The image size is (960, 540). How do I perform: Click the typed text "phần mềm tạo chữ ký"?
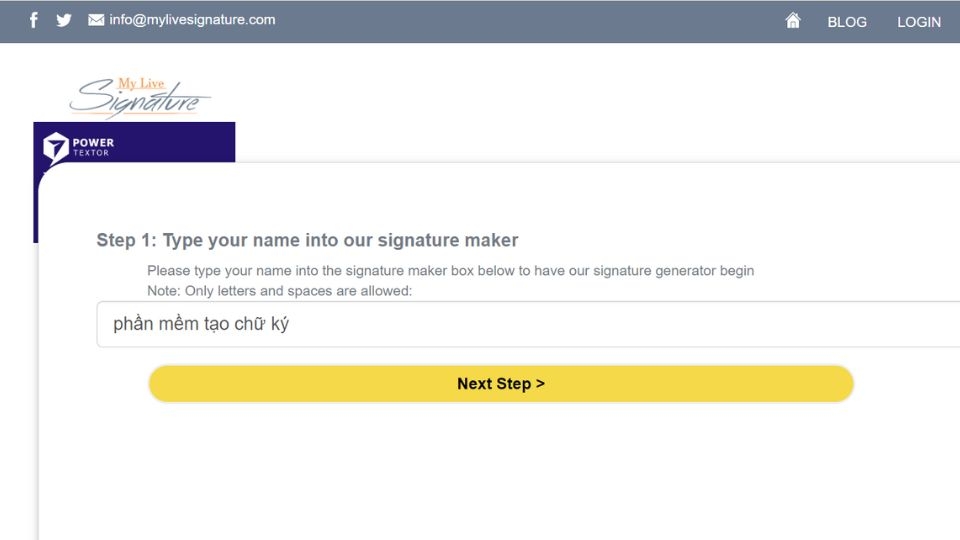click(201, 324)
